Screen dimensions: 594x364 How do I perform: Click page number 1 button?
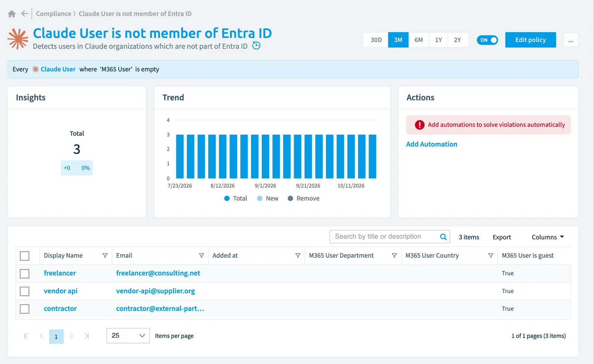coord(56,337)
